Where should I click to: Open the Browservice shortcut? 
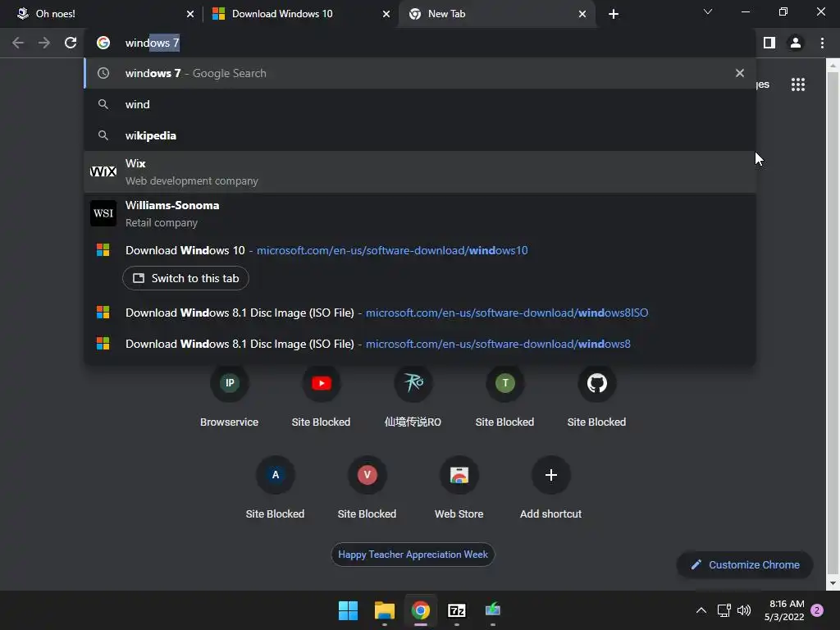coord(230,397)
